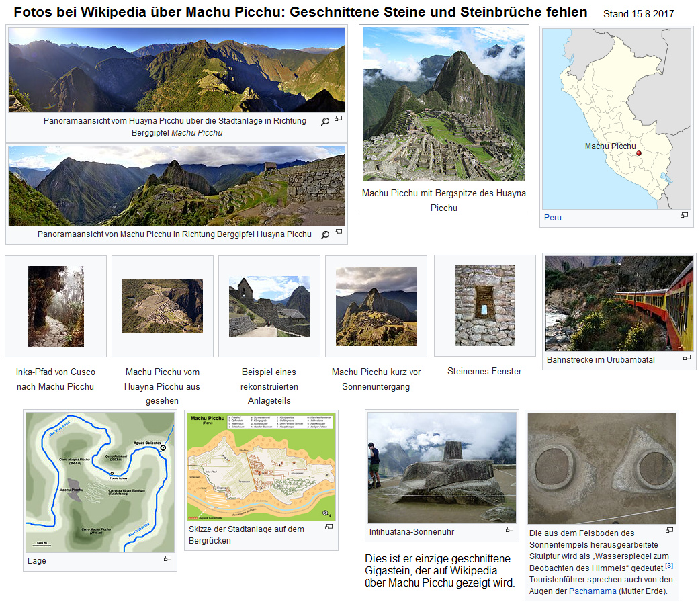Follow the Peru link below the country map
Screen dimensions: 700x606
click(552, 218)
